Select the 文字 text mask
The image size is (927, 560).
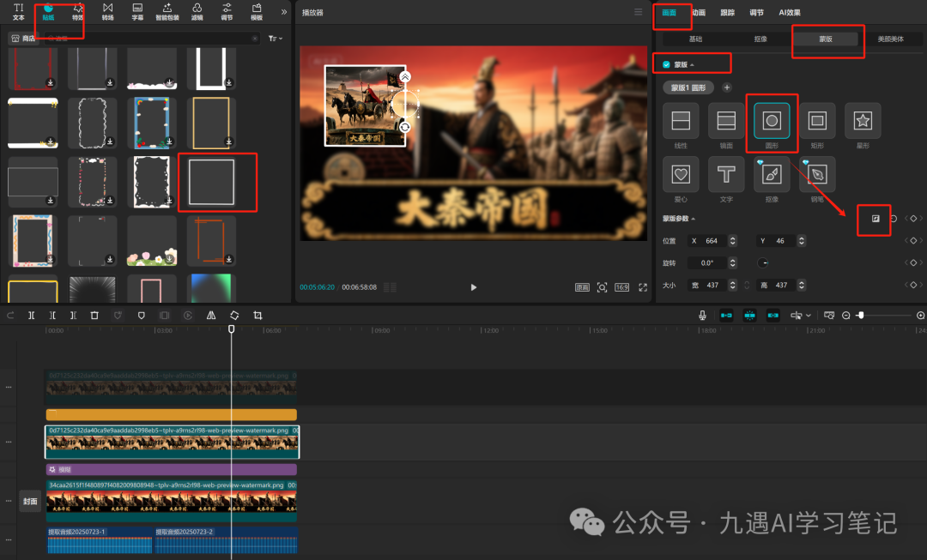(726, 174)
